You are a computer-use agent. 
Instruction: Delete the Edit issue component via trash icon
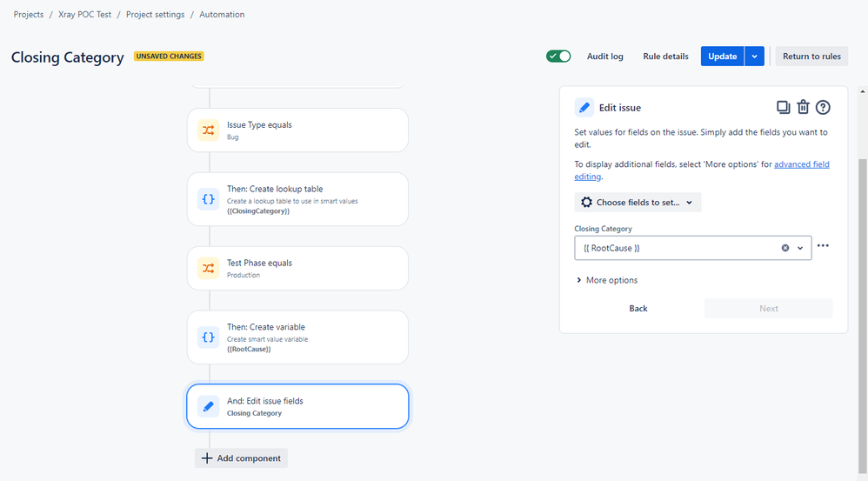click(x=803, y=107)
